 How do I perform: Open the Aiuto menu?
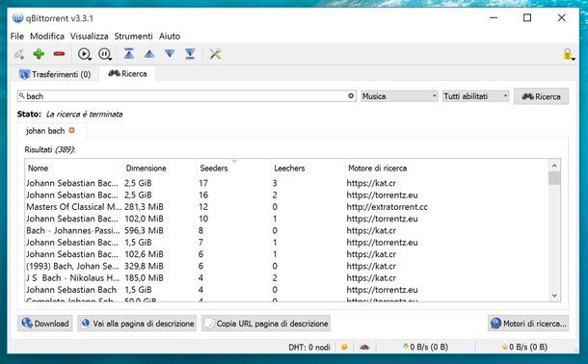pyautogui.click(x=170, y=37)
